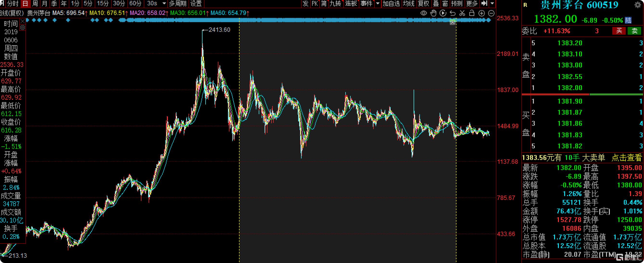
Task: Open chart 设置 settings
Action: (196, 4)
